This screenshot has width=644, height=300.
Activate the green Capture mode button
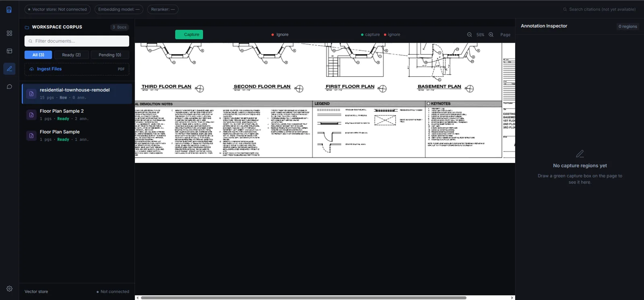click(189, 35)
